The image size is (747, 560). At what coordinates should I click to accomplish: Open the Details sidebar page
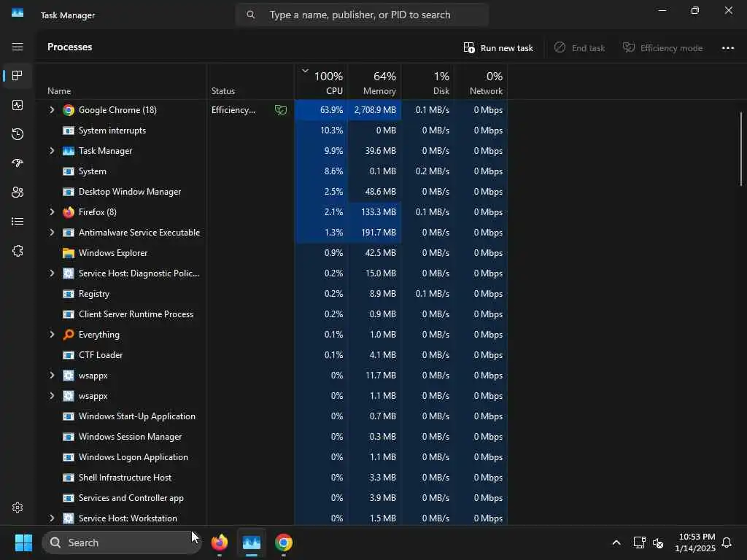click(18, 222)
